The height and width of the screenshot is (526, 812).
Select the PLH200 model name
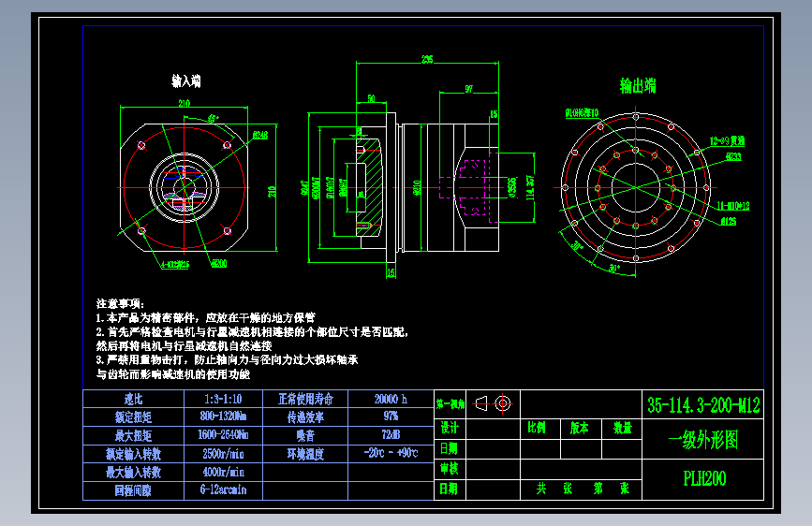tap(704, 479)
